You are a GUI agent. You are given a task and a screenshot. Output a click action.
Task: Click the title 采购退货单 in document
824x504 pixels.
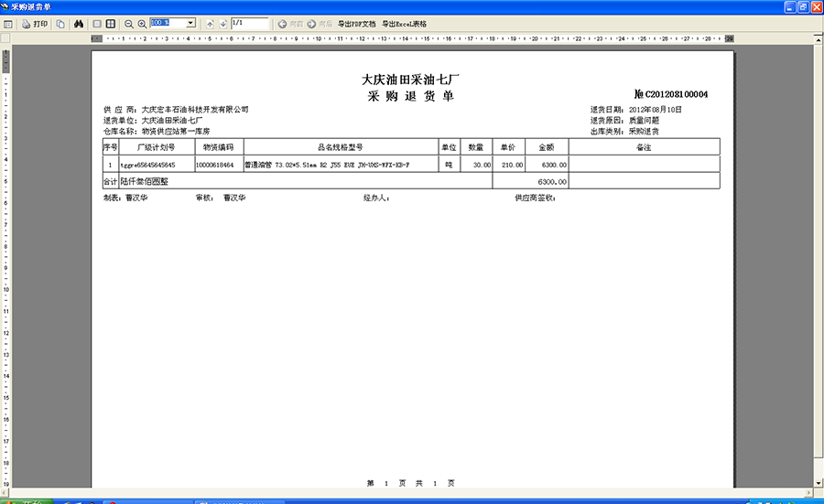pos(410,96)
